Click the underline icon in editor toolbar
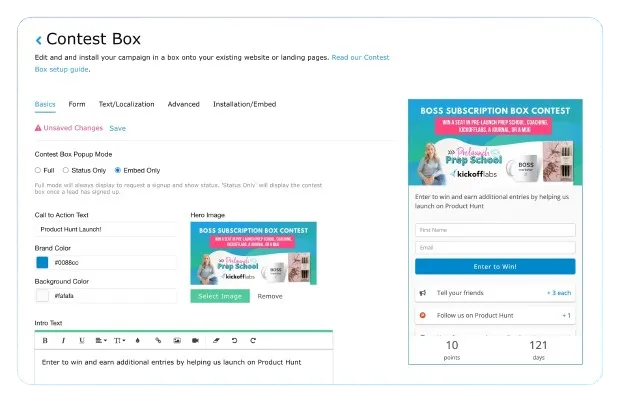The image size is (620, 402). point(82,340)
